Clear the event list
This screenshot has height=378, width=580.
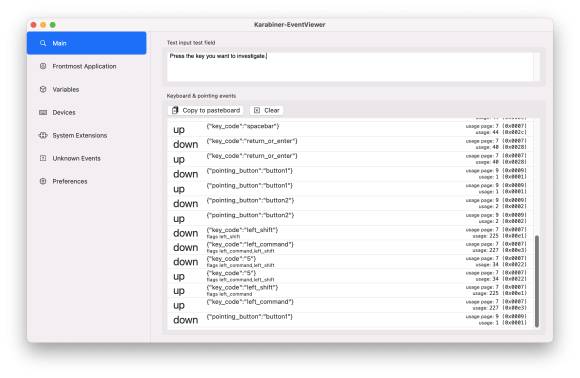pos(266,110)
